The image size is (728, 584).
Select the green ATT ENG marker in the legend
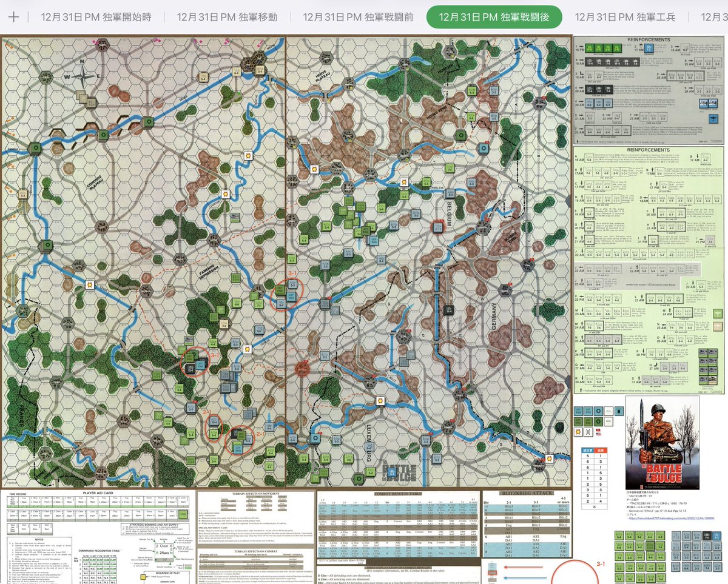click(x=578, y=421)
